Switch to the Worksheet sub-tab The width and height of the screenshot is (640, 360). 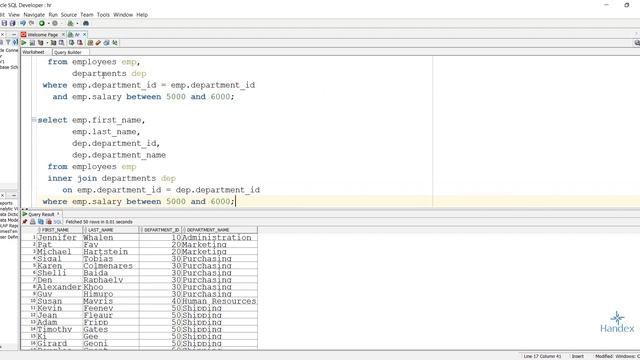(x=33, y=52)
